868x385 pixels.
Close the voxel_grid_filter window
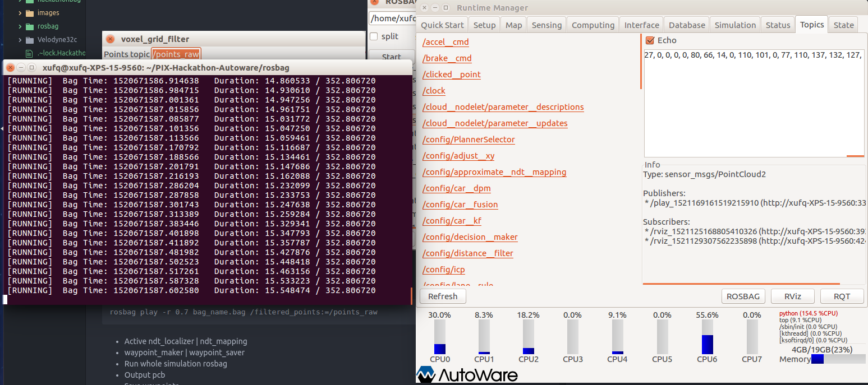pos(110,39)
